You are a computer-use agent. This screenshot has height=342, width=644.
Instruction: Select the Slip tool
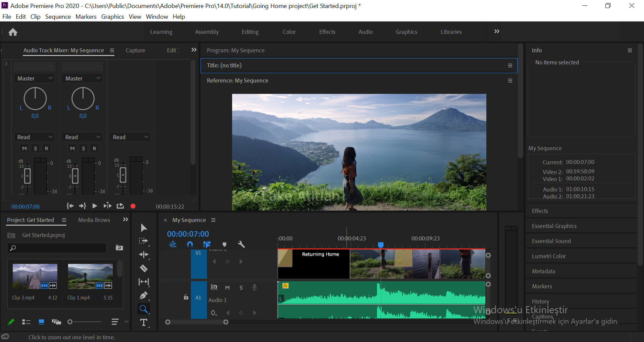coord(144,282)
